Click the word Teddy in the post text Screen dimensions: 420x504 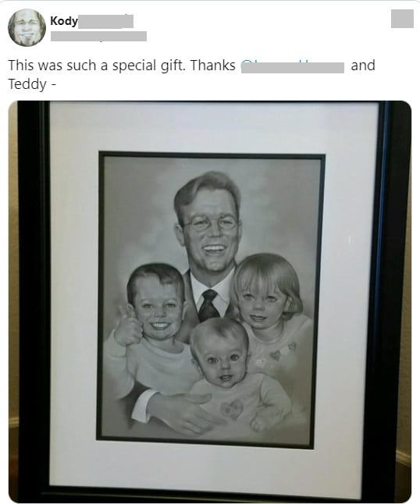(x=27, y=84)
